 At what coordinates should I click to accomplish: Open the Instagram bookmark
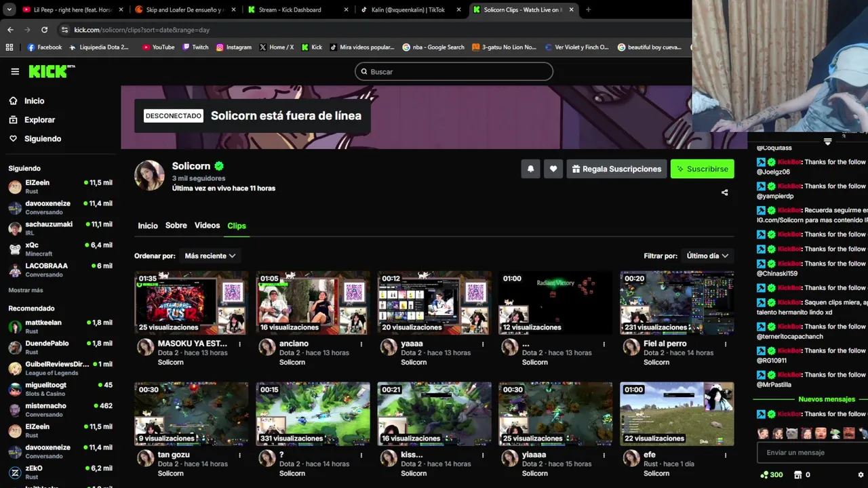tap(233, 47)
